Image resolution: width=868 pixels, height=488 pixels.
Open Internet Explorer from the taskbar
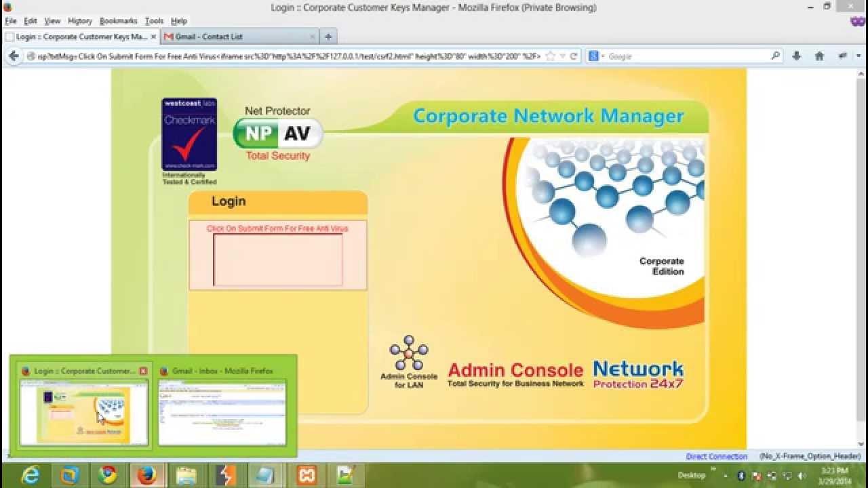click(31, 475)
